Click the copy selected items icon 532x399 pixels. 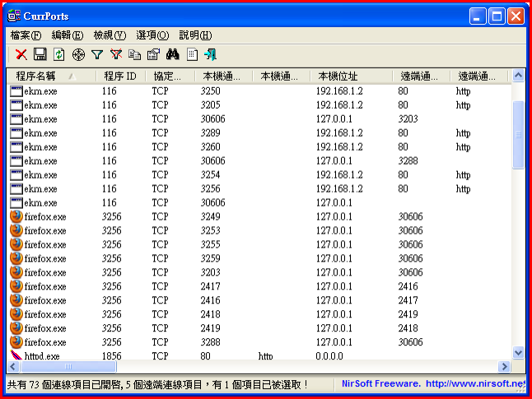tap(134, 54)
